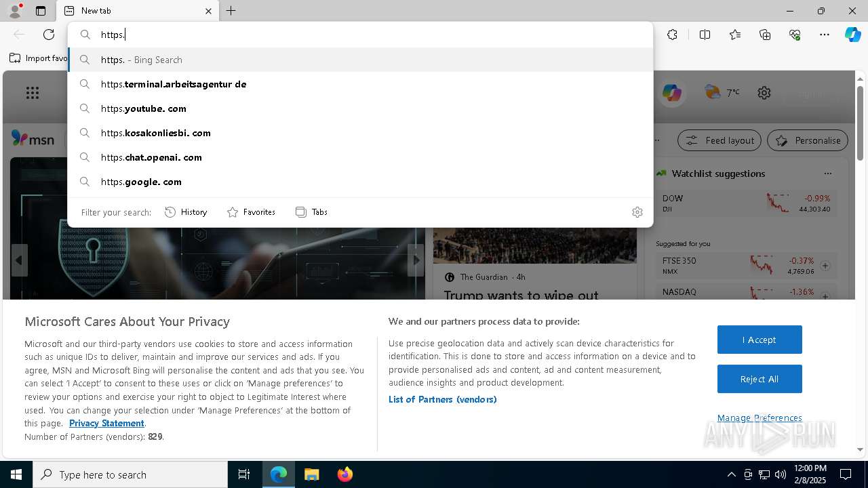The width and height of the screenshot is (868, 488).
Task: Open the Edge profile icon
Action: 15,11
